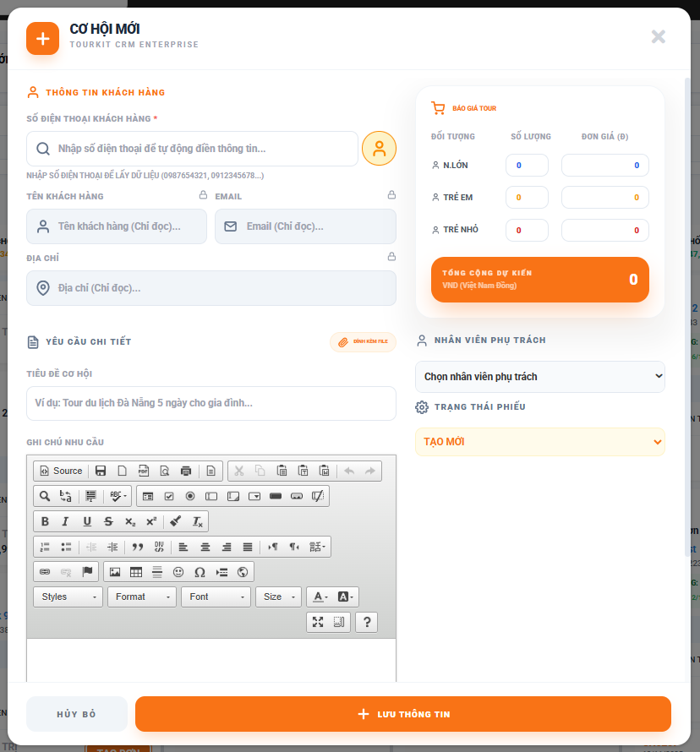This screenshot has height=752, width=700.
Task: Insert a radio button form element
Action: pyautogui.click(x=190, y=496)
